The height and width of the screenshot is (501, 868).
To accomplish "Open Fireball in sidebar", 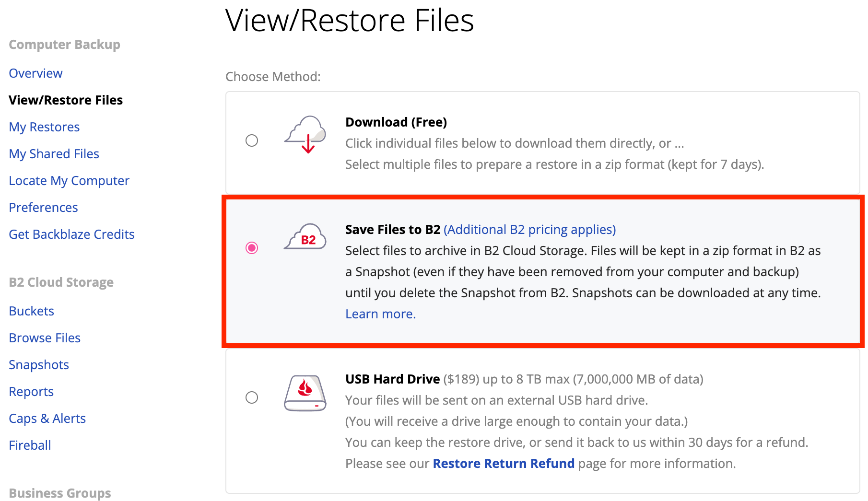I will click(30, 445).
